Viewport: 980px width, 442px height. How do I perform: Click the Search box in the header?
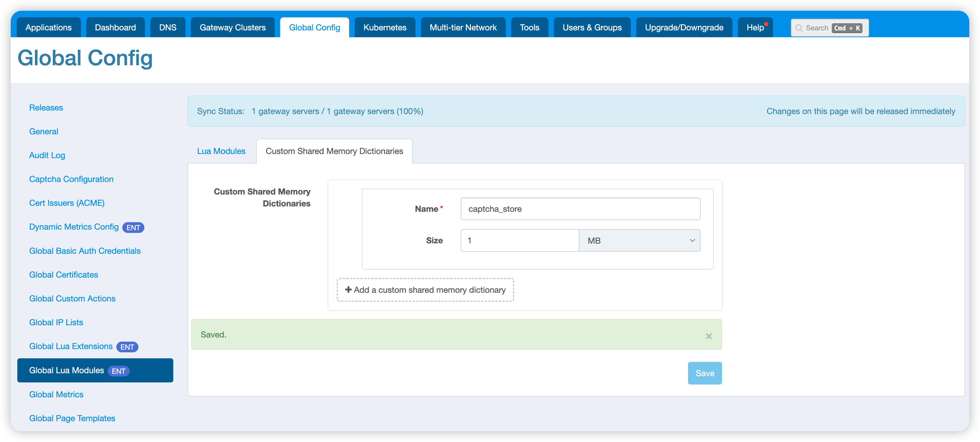click(816, 28)
